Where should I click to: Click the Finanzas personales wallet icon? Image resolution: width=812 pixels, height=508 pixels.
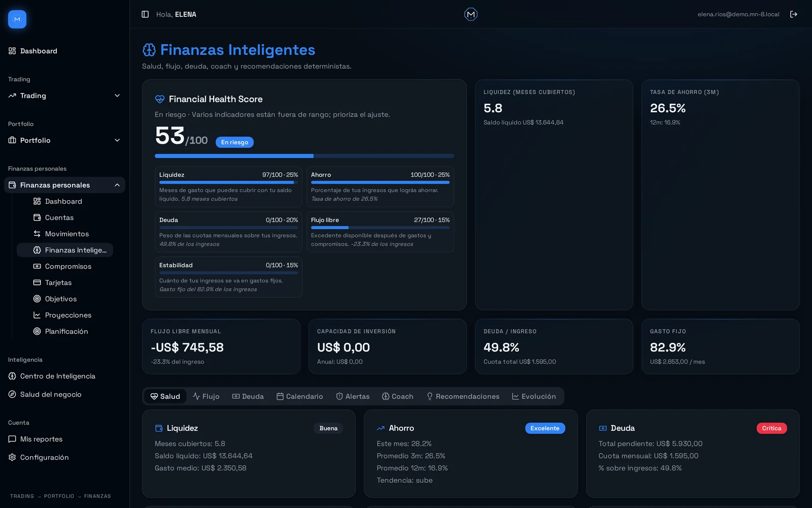(12, 185)
